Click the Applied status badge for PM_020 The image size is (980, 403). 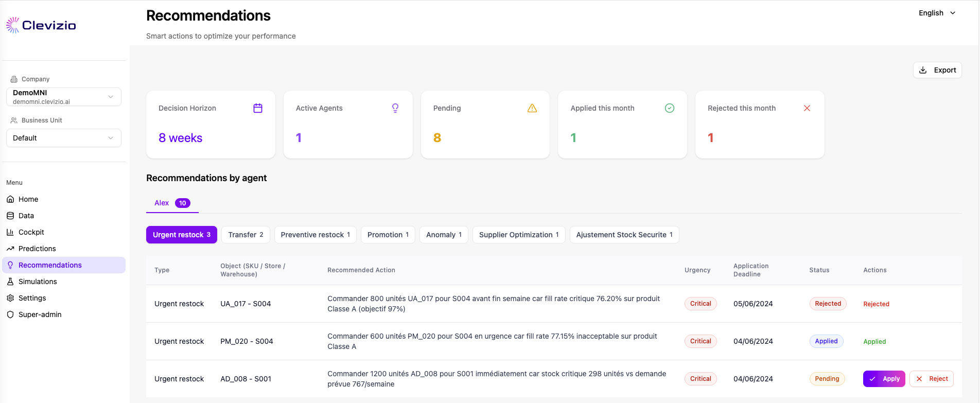pos(826,341)
